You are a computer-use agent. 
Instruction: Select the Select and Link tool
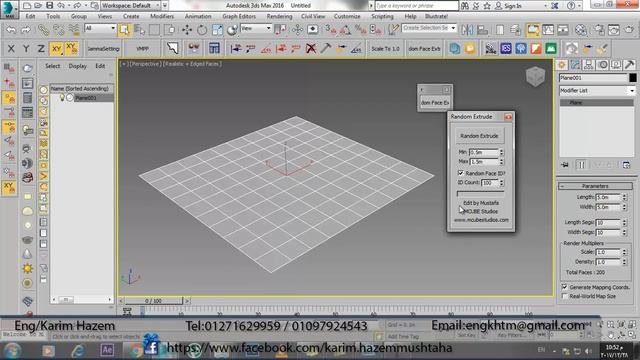(x=43, y=29)
